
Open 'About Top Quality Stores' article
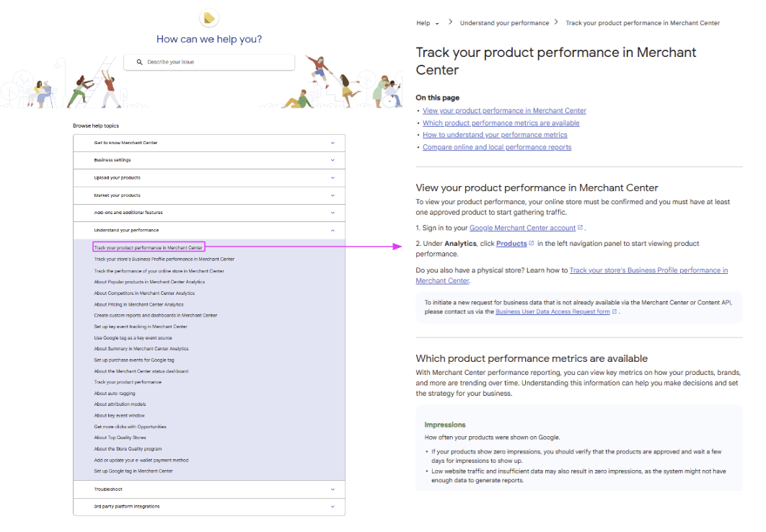[120, 438]
